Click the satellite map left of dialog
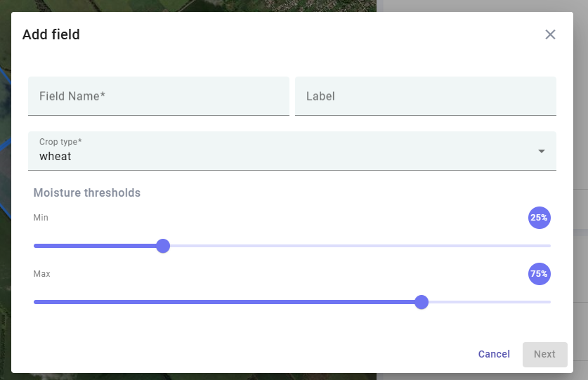588x380 pixels. (5, 211)
